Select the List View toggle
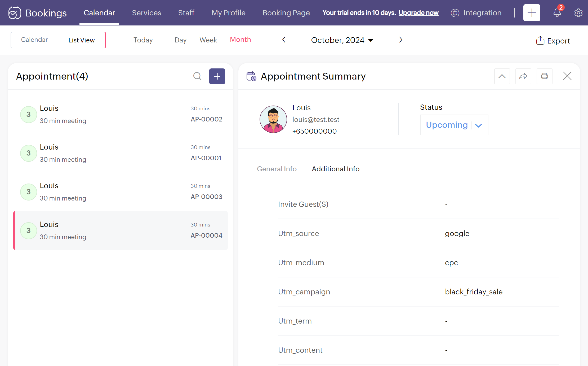The image size is (588, 366). tap(82, 40)
